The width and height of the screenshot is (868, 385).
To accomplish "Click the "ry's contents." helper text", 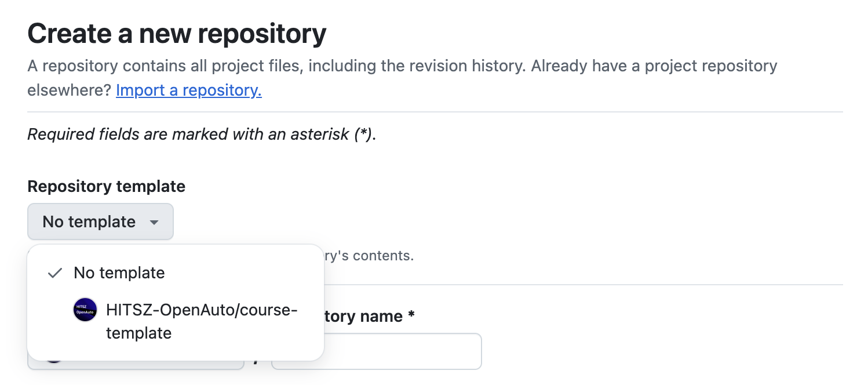I will coord(369,256).
